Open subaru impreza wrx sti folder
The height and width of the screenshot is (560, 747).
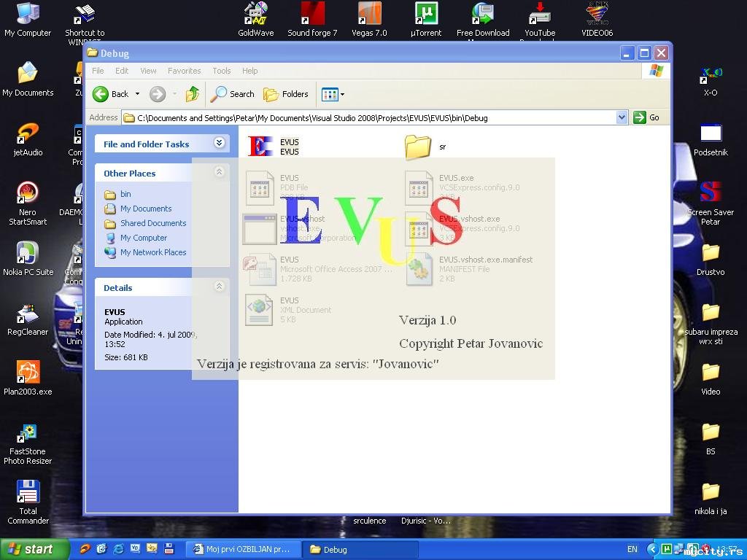(711, 324)
